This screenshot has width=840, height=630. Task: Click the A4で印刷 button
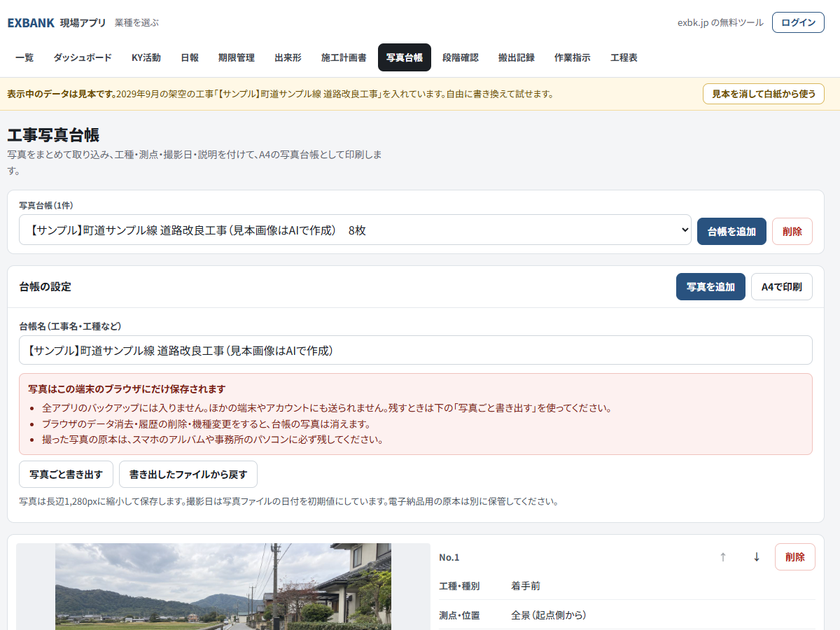782,287
